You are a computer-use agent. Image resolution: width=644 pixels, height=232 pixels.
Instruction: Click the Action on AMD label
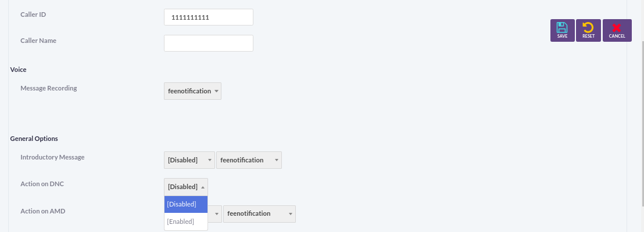(42, 211)
